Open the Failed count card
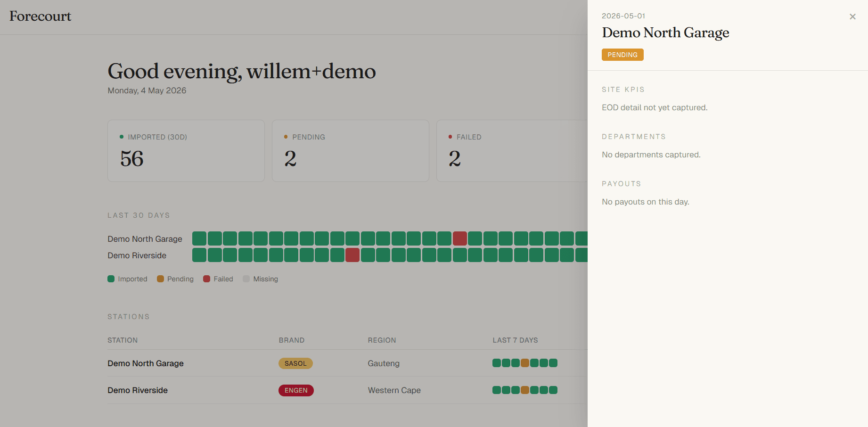868x427 pixels. pos(512,151)
